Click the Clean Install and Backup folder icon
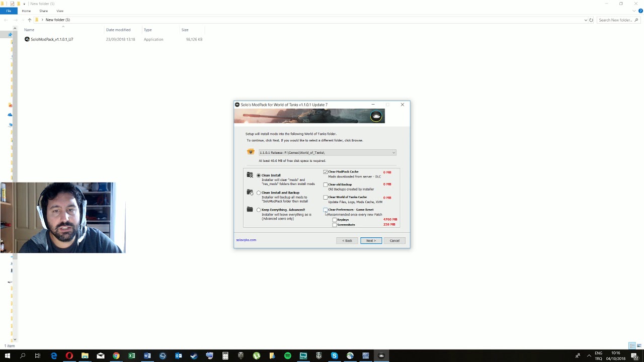Viewport: 644px width, 362px height. click(250, 192)
